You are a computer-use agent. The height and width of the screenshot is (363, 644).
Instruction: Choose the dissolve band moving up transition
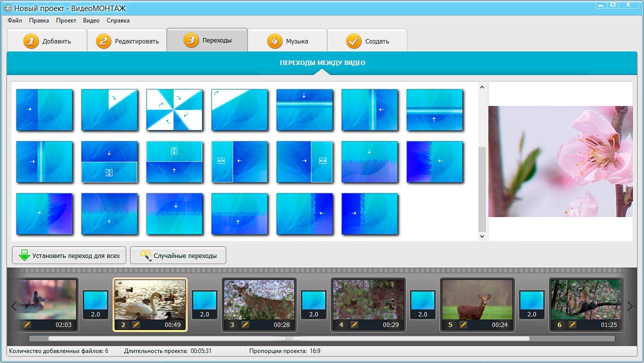(x=240, y=214)
